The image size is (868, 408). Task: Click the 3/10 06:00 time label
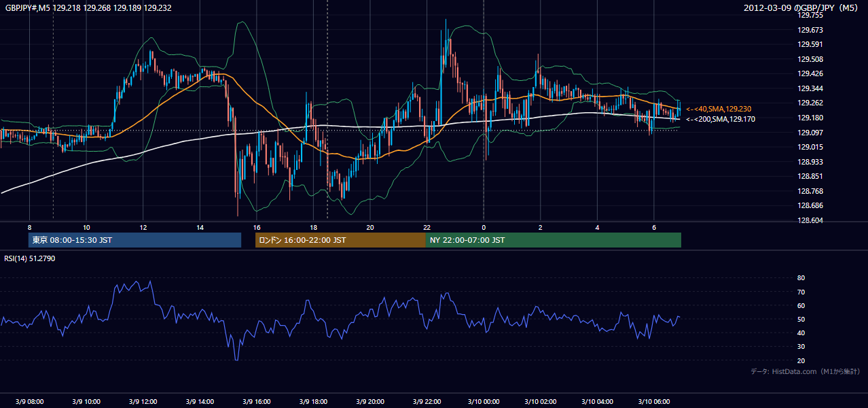click(654, 402)
